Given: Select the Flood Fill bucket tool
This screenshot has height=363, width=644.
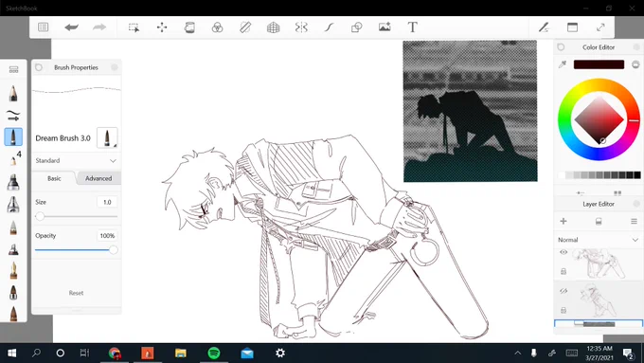Looking at the screenshot, I should (x=189, y=27).
